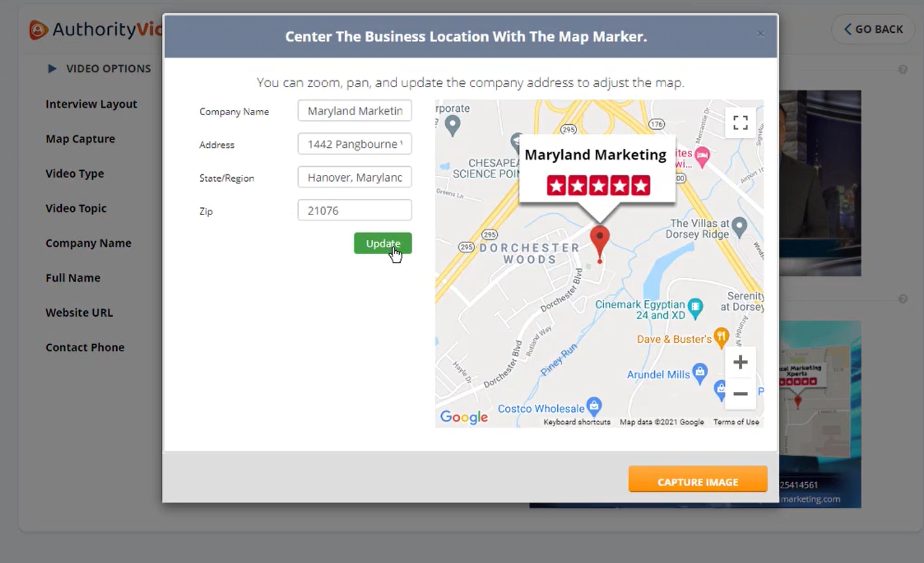Select the Cinemark Egyptian map pin
Screen dimensions: 924x563
click(696, 307)
